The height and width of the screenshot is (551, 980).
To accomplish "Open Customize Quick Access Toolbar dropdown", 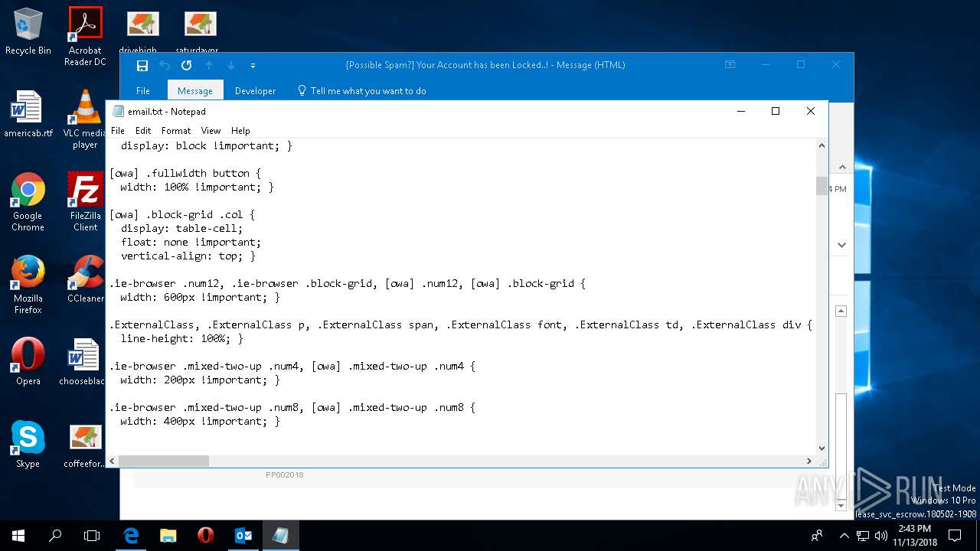I will point(253,66).
